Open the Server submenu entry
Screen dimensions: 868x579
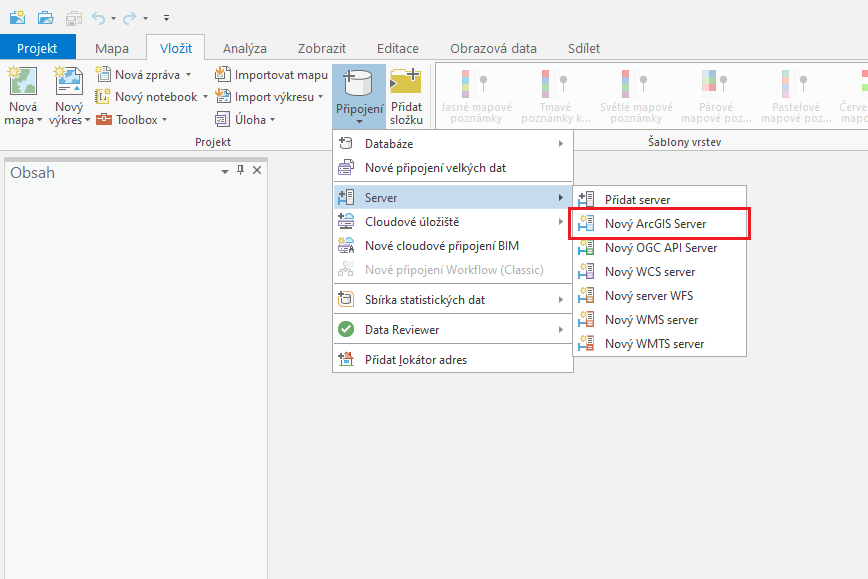point(453,198)
